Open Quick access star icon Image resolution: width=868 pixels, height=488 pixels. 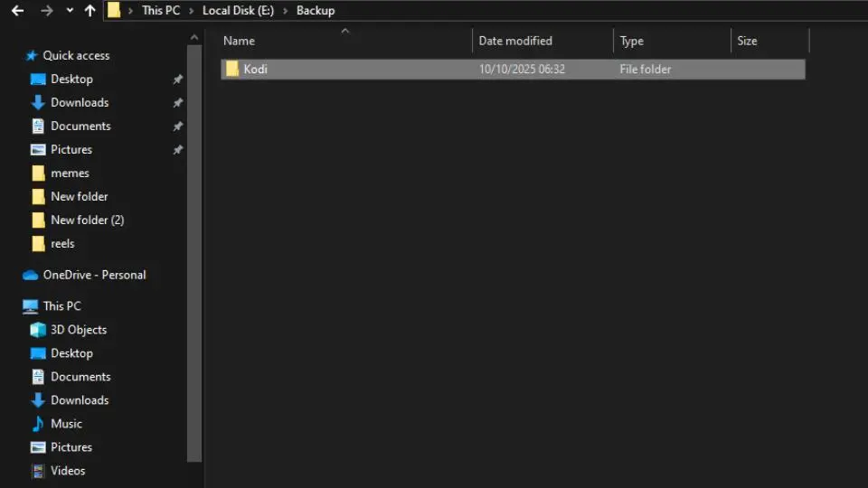click(x=32, y=56)
